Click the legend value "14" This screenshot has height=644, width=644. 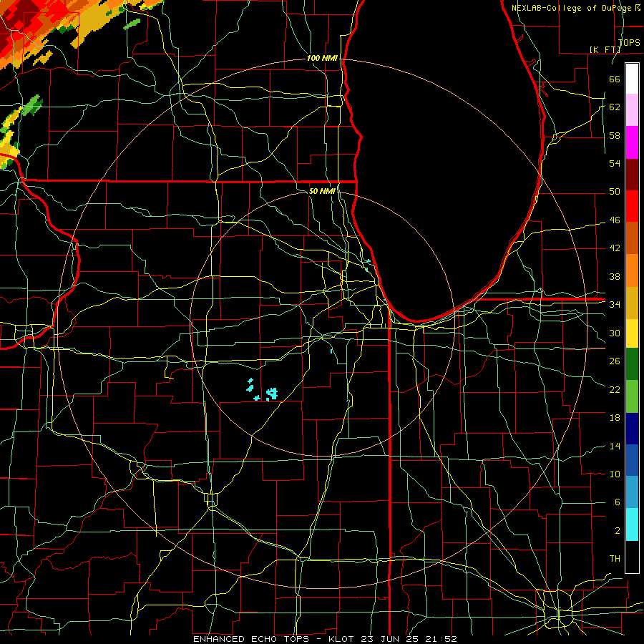pos(615,446)
